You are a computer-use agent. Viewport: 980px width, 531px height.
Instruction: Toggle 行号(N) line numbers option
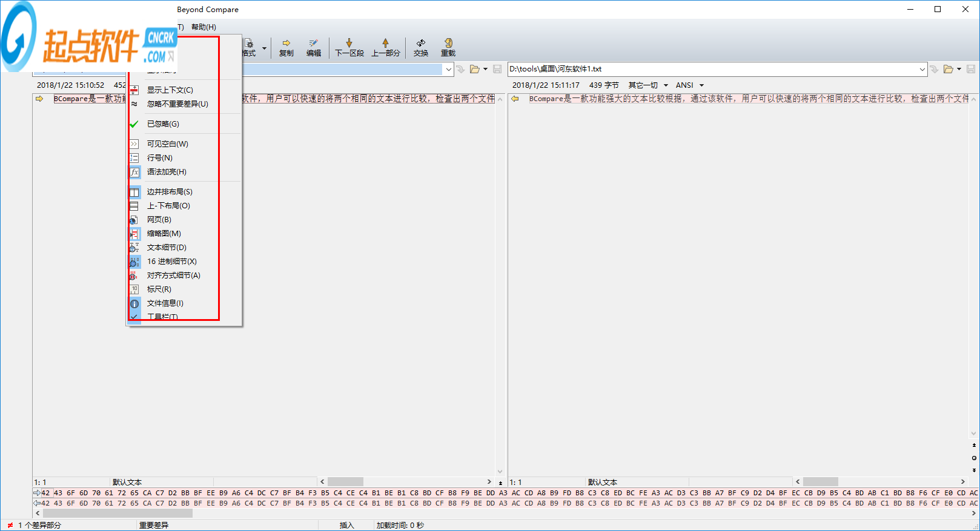click(159, 158)
